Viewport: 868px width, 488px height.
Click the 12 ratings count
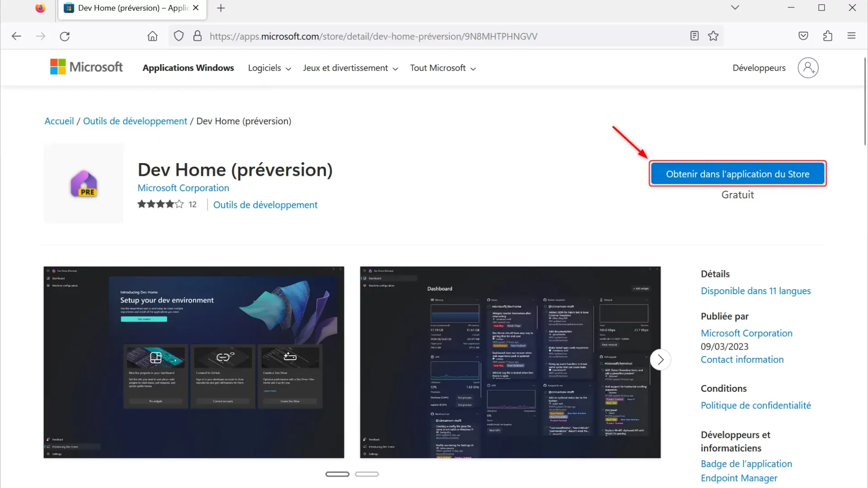pyautogui.click(x=193, y=205)
